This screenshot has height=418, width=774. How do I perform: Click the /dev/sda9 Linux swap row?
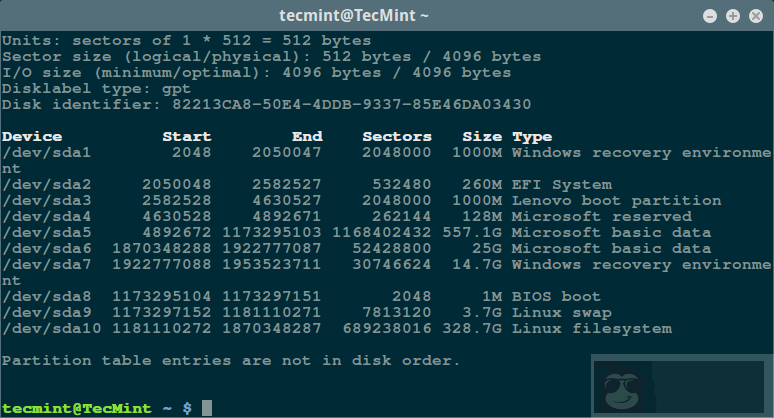[x=300, y=313]
